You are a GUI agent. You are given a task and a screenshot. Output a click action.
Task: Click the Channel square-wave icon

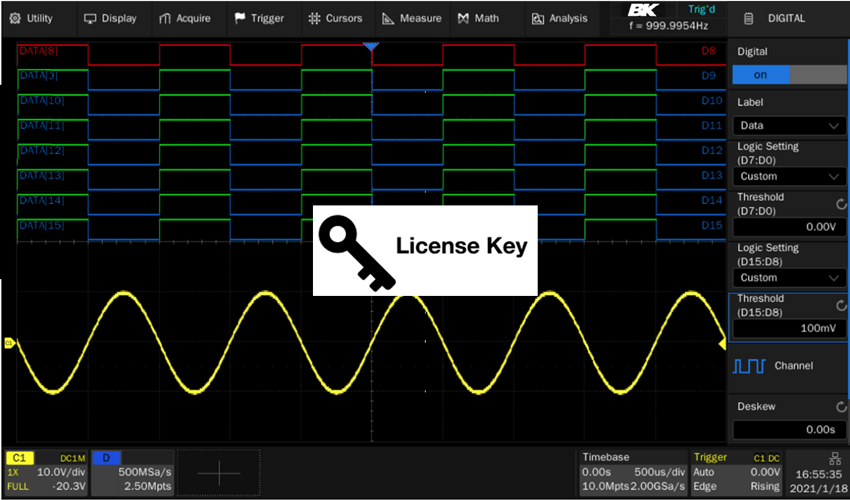tap(749, 366)
